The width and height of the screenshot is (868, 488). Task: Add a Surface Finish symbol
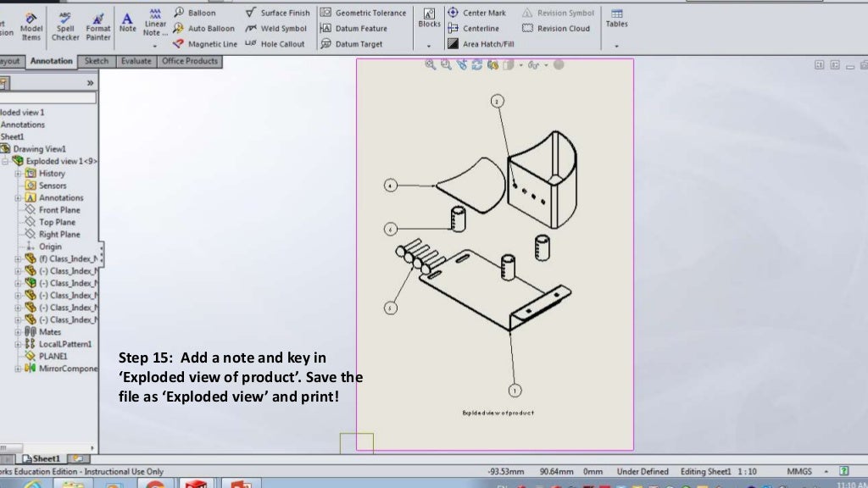pyautogui.click(x=277, y=13)
